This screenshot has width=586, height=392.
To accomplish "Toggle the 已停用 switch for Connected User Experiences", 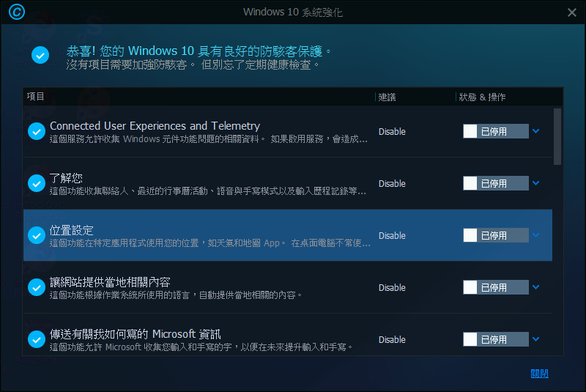I will (x=495, y=131).
